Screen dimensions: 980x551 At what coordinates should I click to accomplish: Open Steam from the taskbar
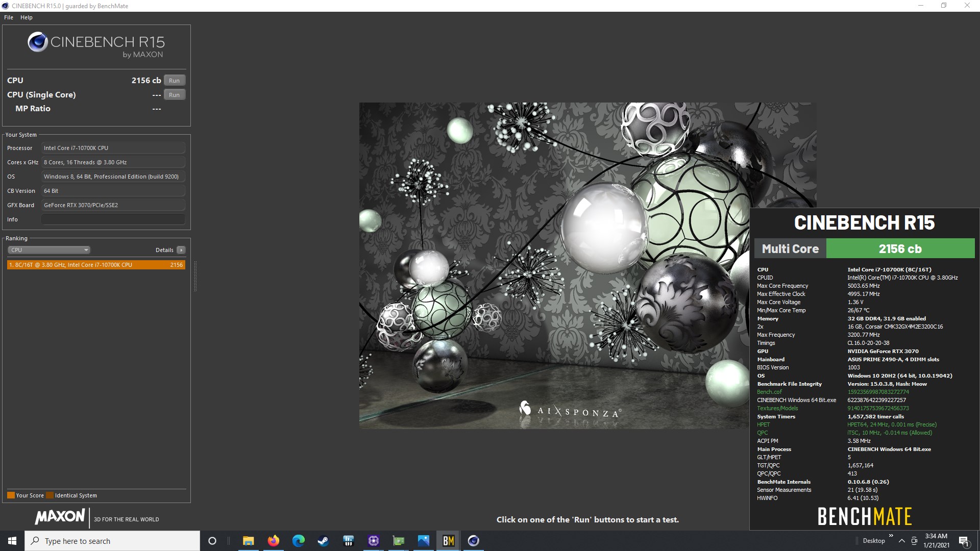point(323,541)
